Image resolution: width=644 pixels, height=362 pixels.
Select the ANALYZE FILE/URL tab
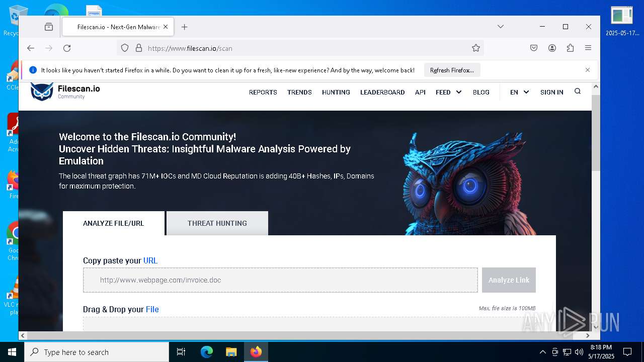click(x=114, y=223)
